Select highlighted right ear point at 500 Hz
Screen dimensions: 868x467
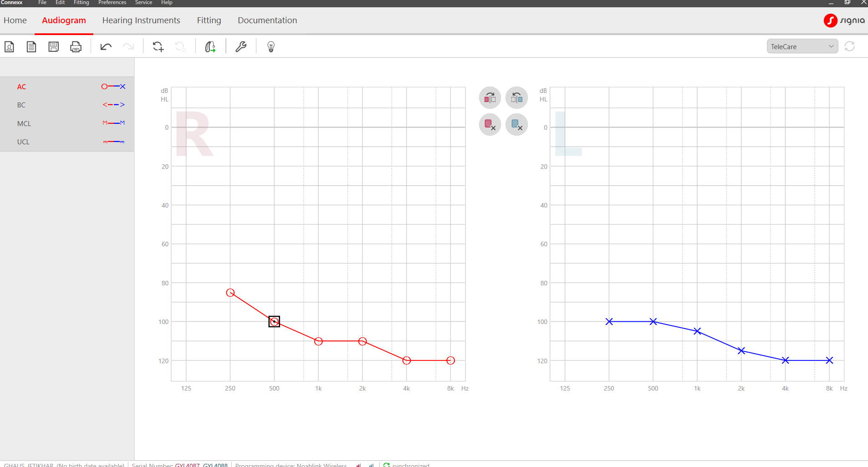tap(274, 322)
